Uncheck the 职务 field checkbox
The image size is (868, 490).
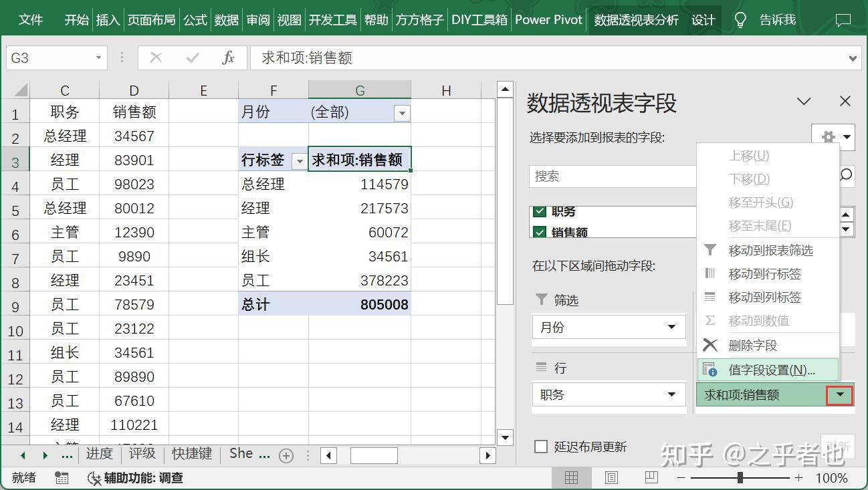[540, 211]
